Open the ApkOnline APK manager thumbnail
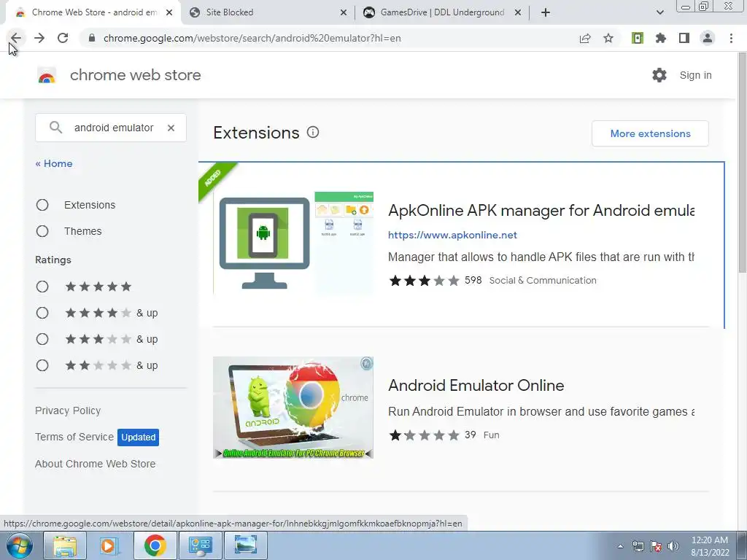The width and height of the screenshot is (747, 560). click(x=293, y=243)
